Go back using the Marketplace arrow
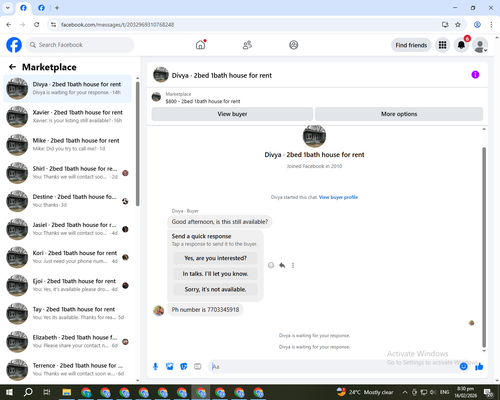 click(12, 67)
